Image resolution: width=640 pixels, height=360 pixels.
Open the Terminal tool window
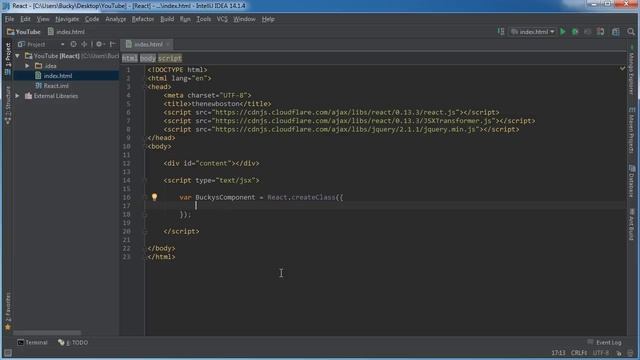[x=32, y=342]
